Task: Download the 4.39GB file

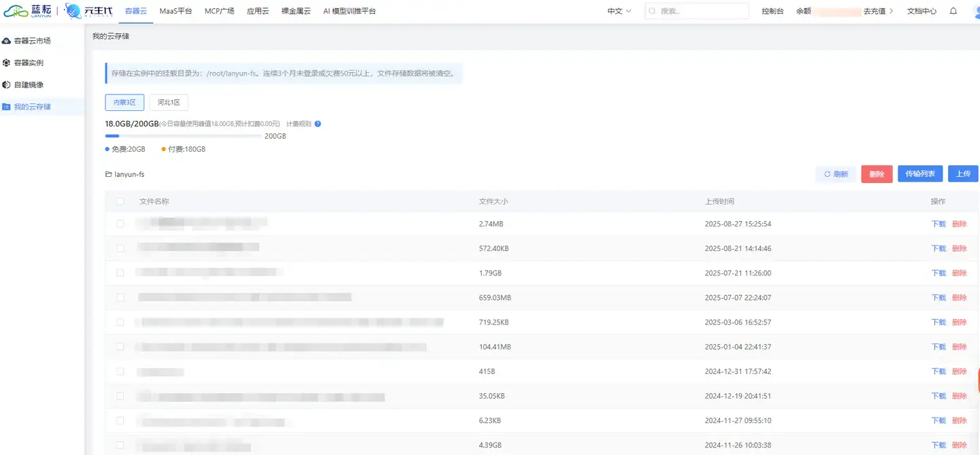Action: click(x=938, y=445)
